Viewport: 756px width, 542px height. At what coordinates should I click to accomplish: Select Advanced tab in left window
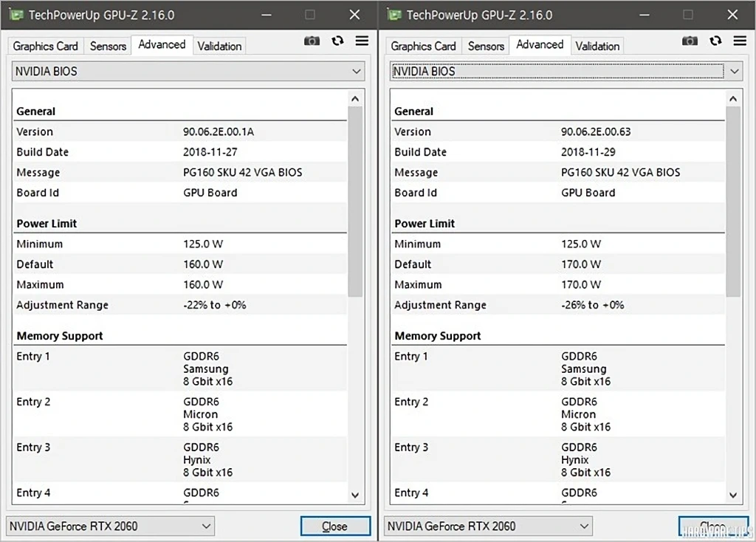point(162,45)
